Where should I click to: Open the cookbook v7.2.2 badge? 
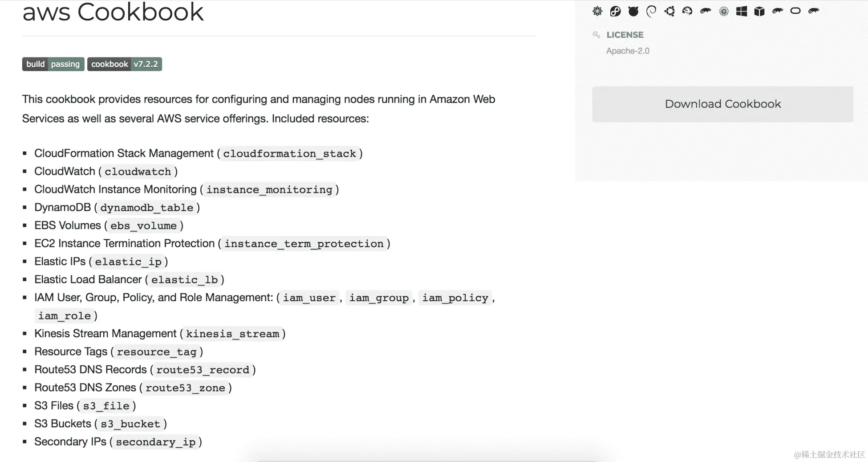point(125,64)
